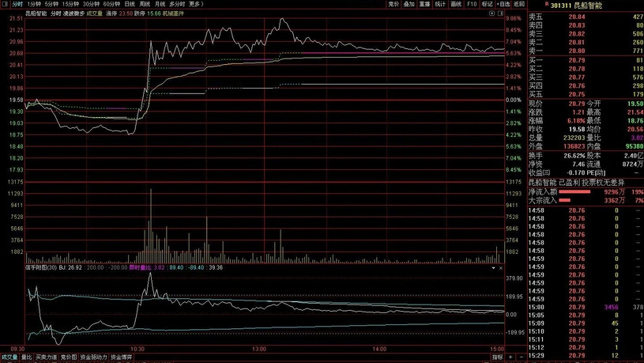The image size is (644, 363).
Task: Click the 卖五 ask price 20.84
Action: pyautogui.click(x=577, y=17)
